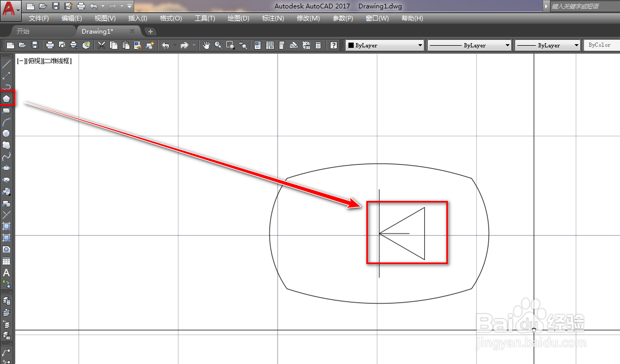The image size is (620, 364).
Task: Select the Construction Line tool
Action: point(6,76)
